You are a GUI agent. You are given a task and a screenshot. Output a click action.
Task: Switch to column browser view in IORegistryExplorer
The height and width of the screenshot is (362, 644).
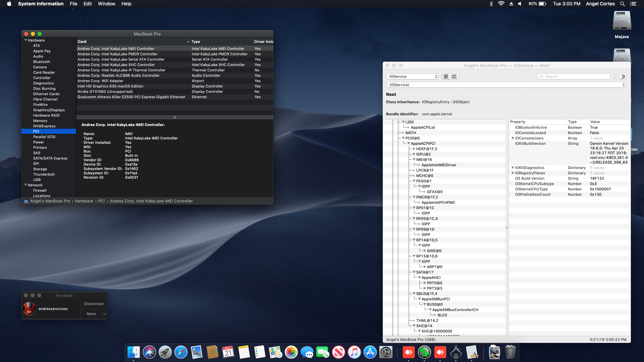454,76
